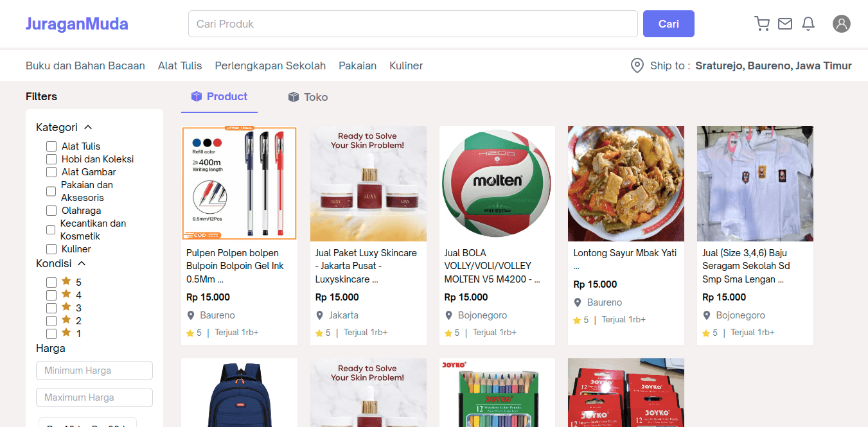Click the cube icon beside Product

coord(197,96)
